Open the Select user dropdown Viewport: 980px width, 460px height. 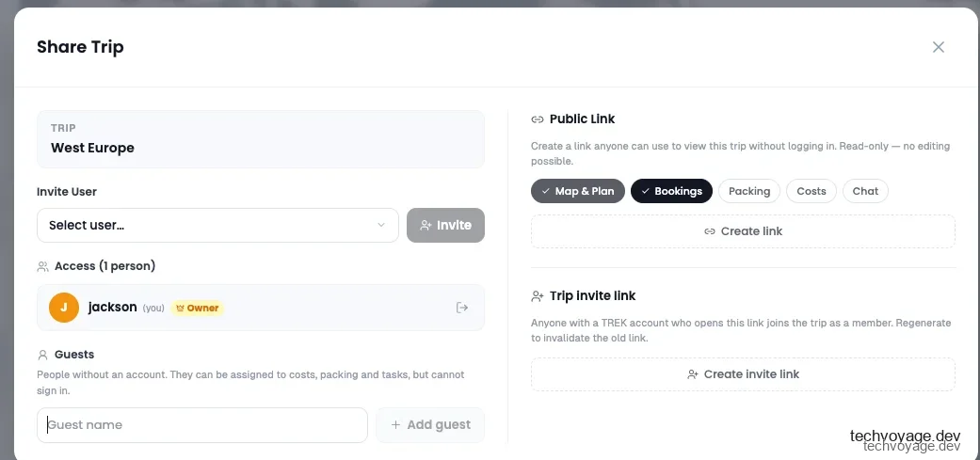click(x=217, y=226)
